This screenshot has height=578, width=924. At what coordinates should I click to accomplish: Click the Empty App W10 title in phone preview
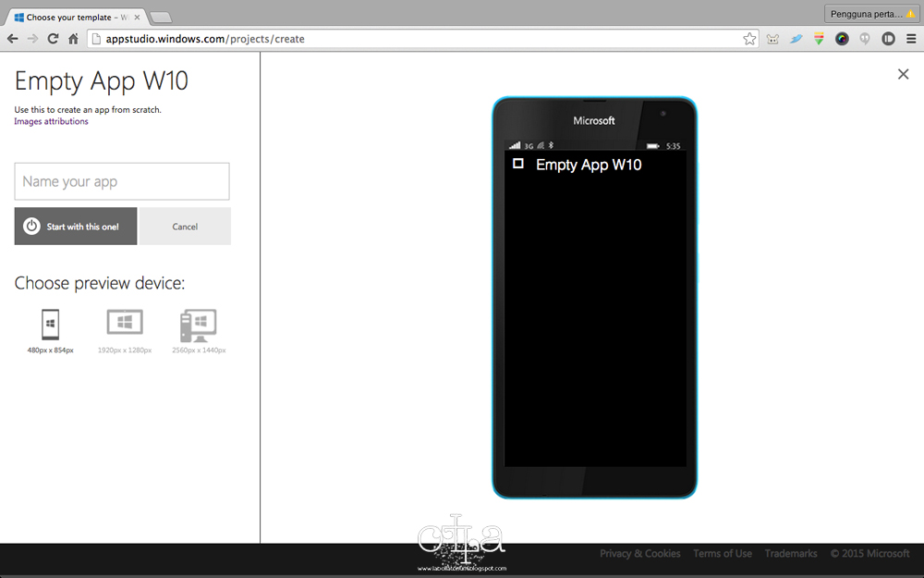pos(589,165)
